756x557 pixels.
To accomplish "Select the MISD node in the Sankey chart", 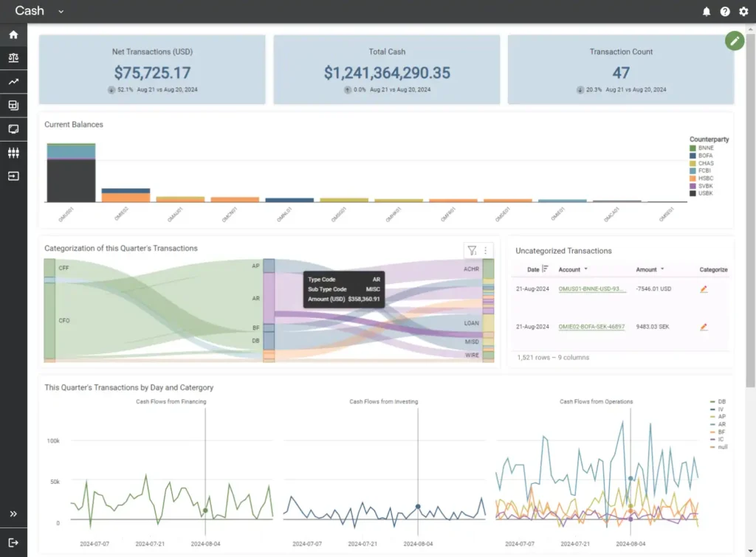I will tap(489, 342).
